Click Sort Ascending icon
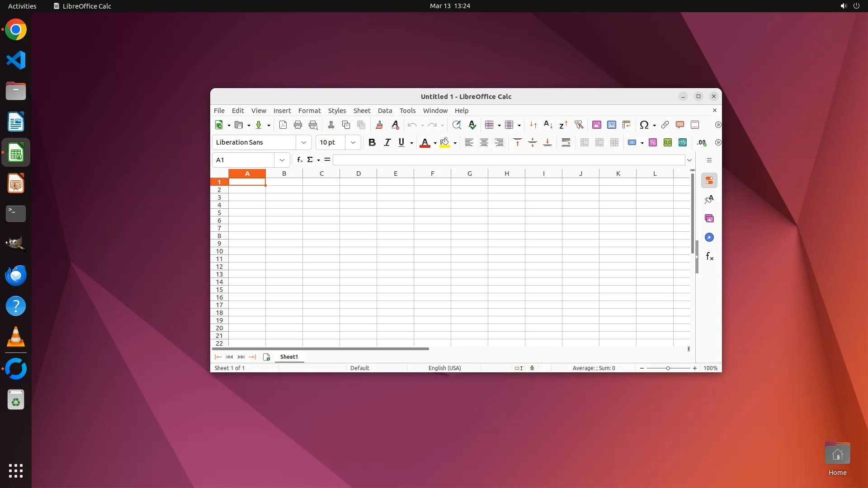Image resolution: width=868 pixels, height=488 pixels. 548,125
